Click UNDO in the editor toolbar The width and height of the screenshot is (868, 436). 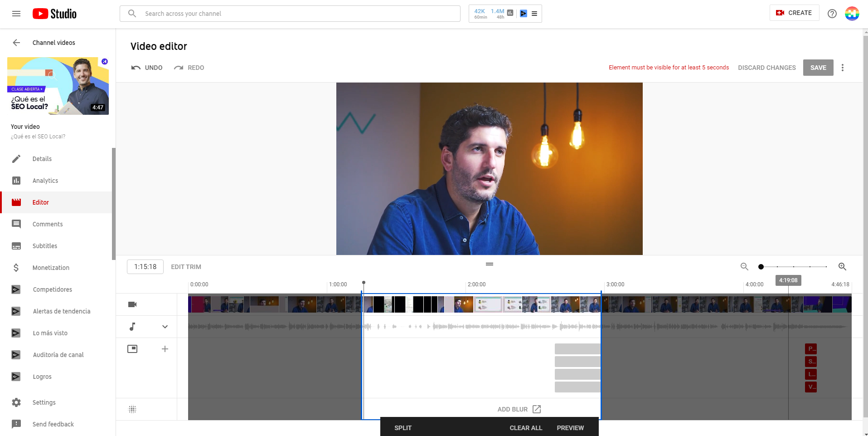click(147, 68)
